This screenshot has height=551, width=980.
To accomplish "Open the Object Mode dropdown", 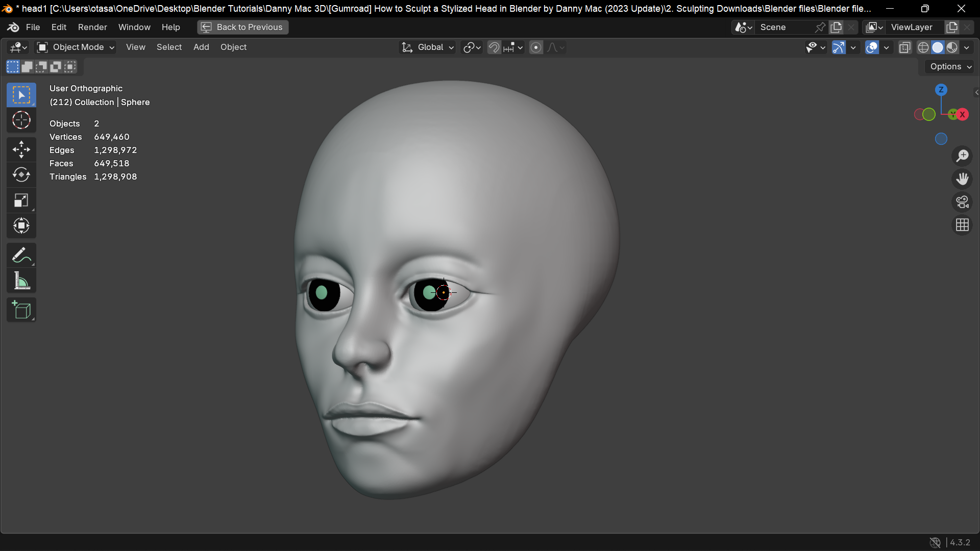I will pyautogui.click(x=76, y=47).
